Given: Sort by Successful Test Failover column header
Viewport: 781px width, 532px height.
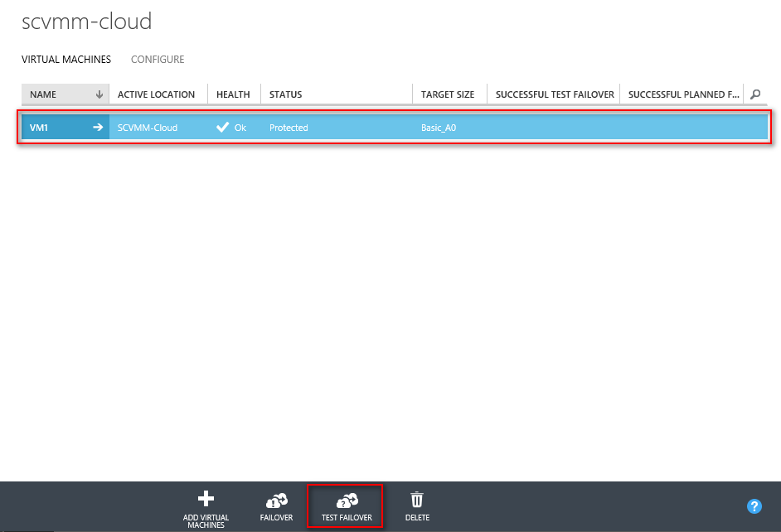Looking at the screenshot, I should (553, 94).
